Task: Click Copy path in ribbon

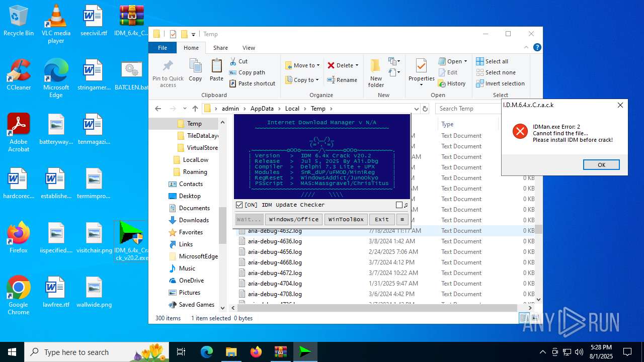Action: 247,72
